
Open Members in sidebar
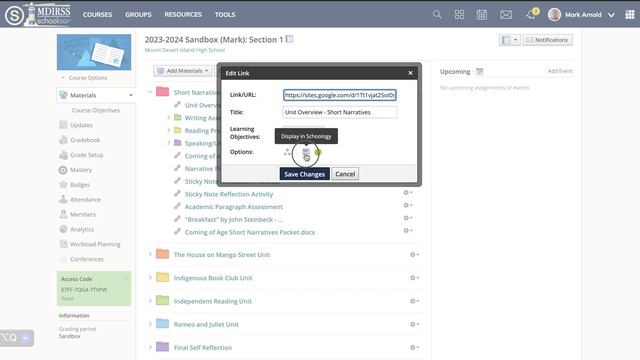click(x=83, y=214)
